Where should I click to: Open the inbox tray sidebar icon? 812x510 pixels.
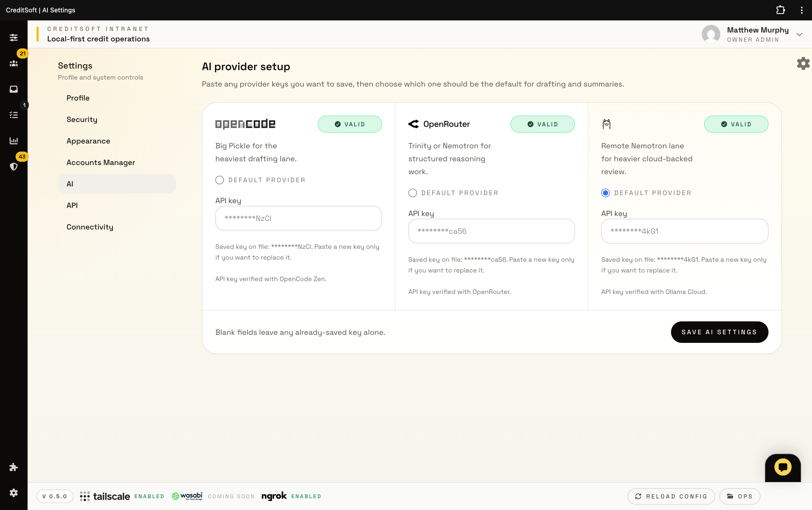click(x=13, y=89)
